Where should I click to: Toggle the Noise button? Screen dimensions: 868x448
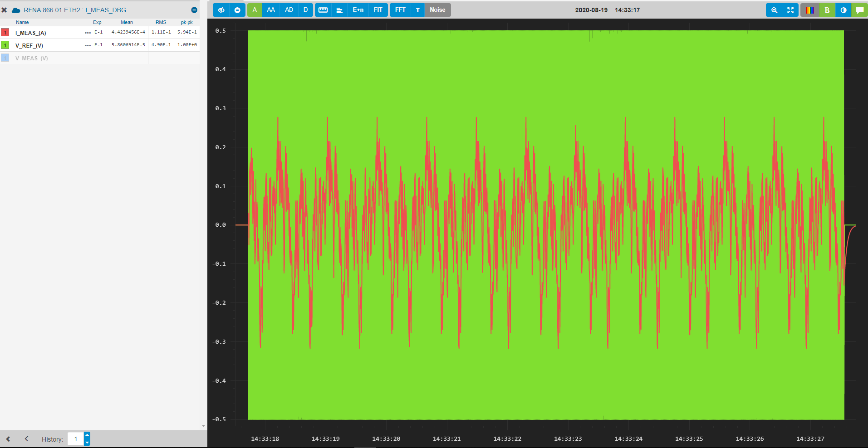(437, 10)
